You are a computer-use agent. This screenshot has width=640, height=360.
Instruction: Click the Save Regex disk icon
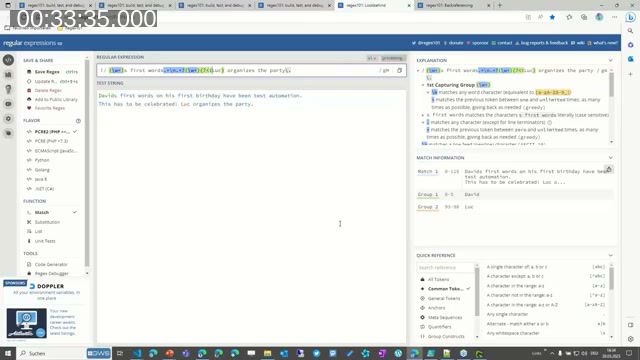29,72
